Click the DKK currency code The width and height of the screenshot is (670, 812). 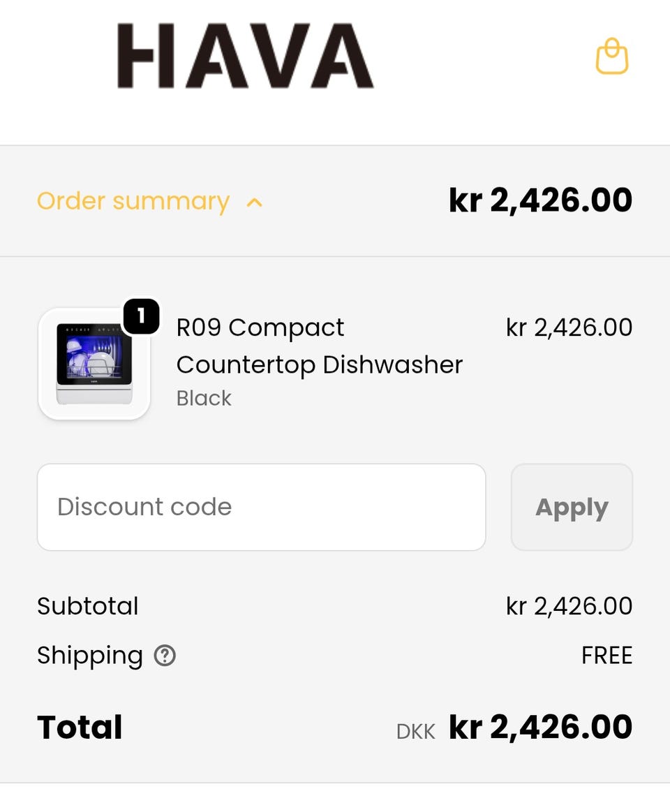point(415,731)
